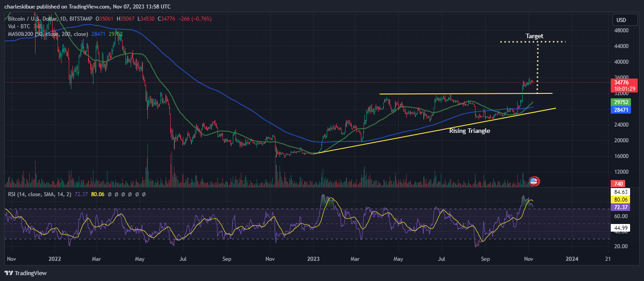Viewport: 644px width, 281px height.
Task: Select the Rising Triangle text label
Action: tap(470, 131)
